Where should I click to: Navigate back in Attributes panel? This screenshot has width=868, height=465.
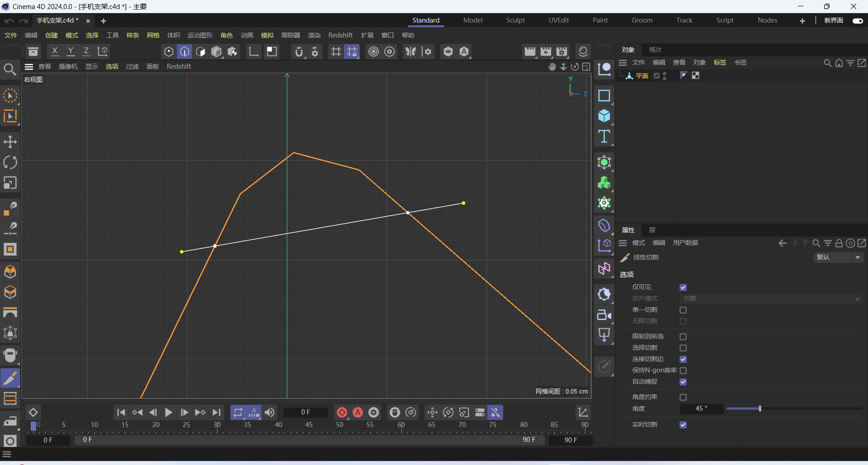782,243
